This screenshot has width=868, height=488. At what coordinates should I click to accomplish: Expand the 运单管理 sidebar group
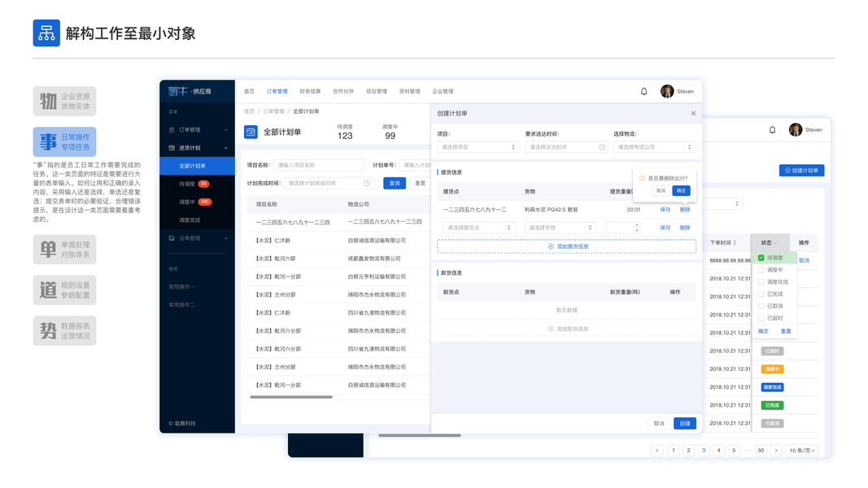226,238
